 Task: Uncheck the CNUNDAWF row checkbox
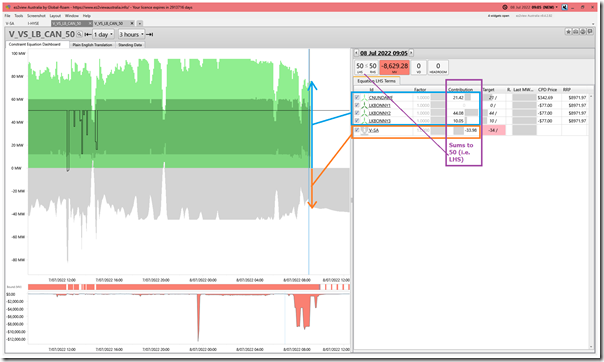[357, 97]
